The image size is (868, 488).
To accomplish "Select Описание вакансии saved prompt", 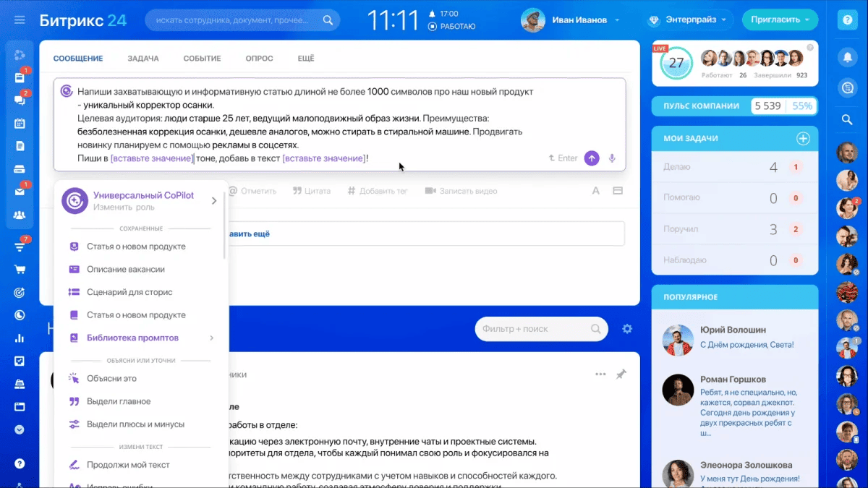I will click(126, 269).
